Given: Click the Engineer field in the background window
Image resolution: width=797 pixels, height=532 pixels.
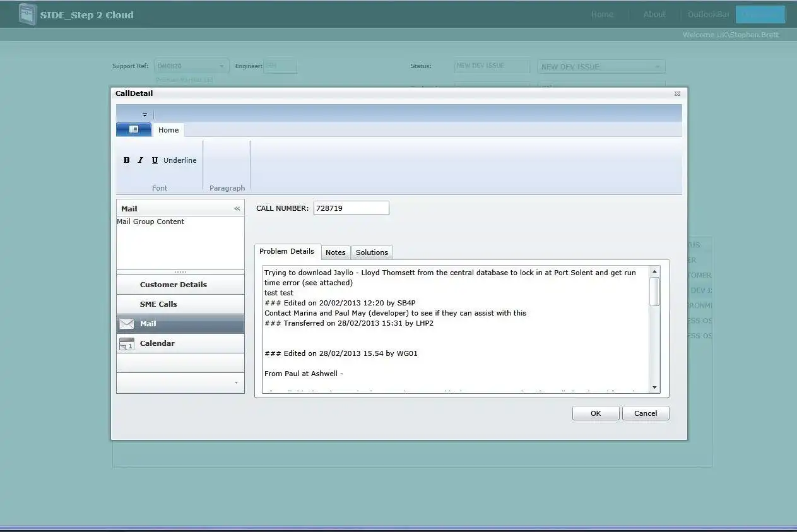Looking at the screenshot, I should (x=280, y=66).
